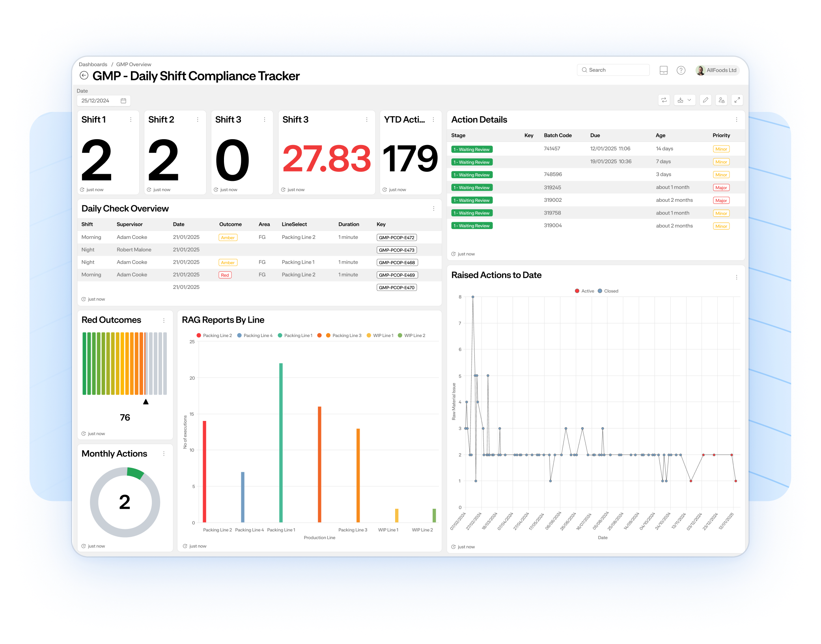The width and height of the screenshot is (821, 644).
Task: Open the calendar icon in Date field
Action: click(123, 101)
